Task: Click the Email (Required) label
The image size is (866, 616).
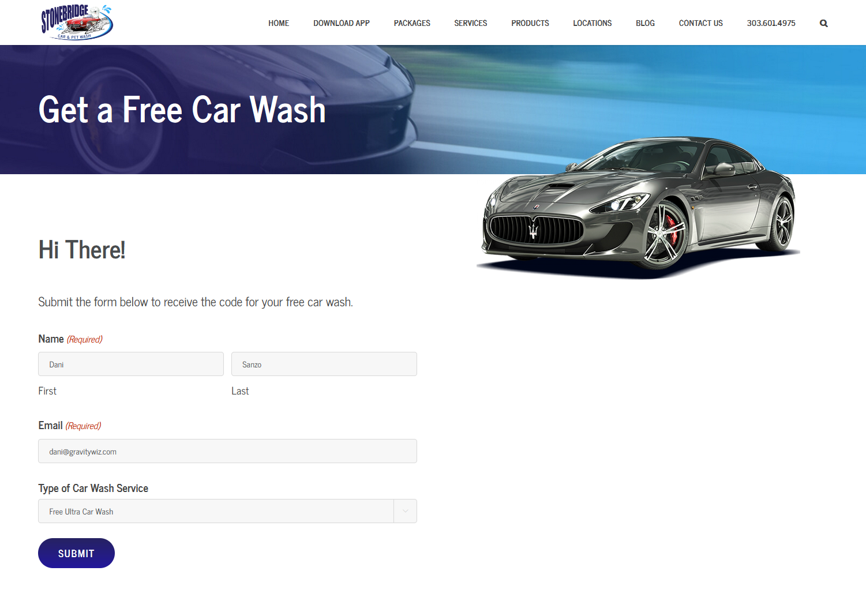Action: point(70,426)
